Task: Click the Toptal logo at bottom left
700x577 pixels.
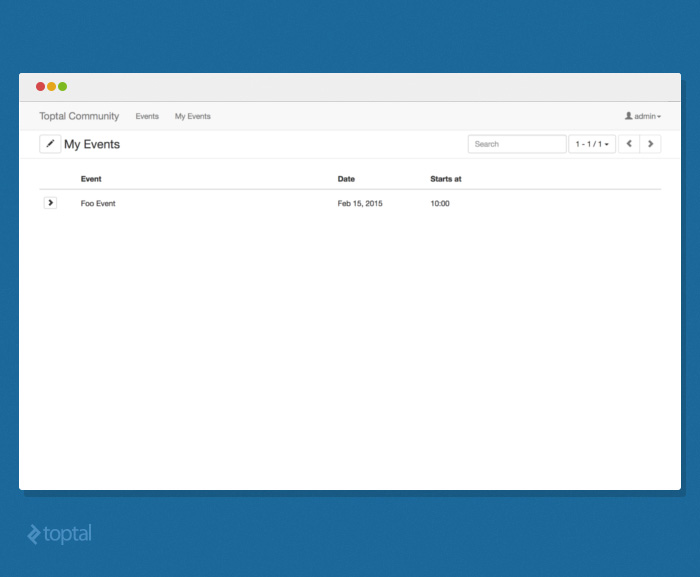Action: click(x=60, y=534)
